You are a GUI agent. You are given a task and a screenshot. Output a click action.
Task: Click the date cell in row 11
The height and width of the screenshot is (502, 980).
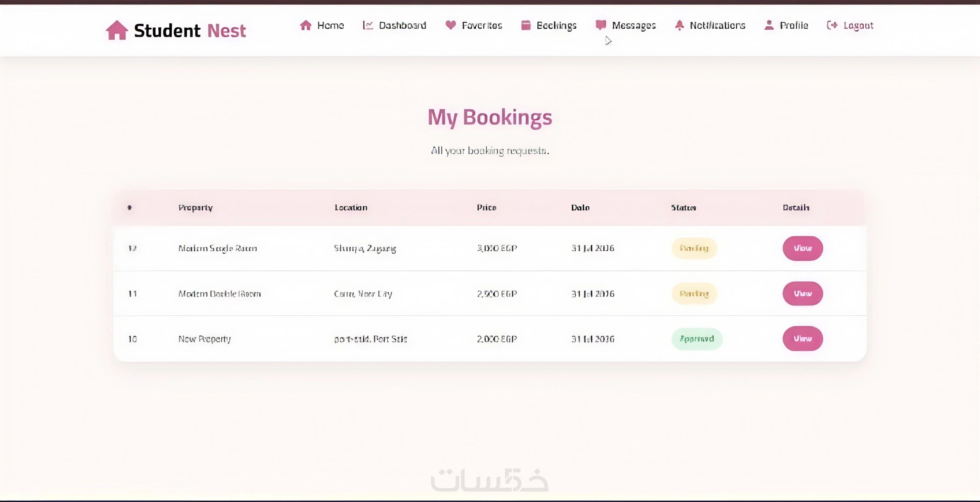coord(593,294)
